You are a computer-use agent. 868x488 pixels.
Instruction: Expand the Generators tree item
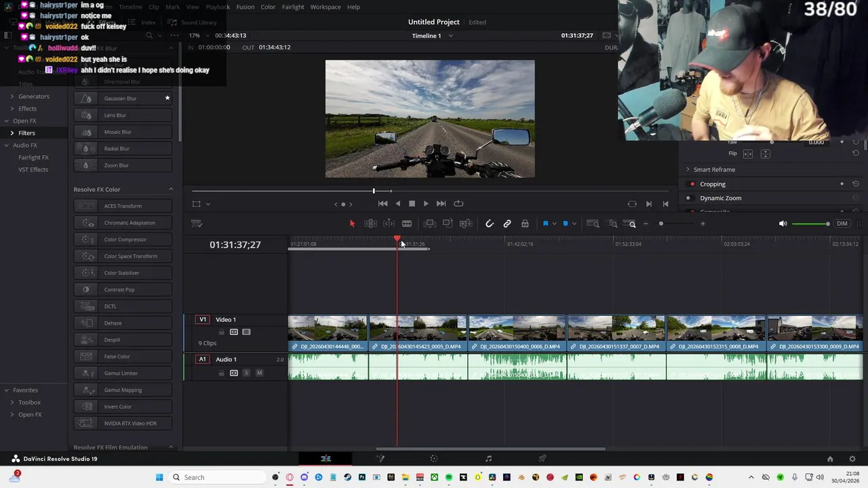[12, 96]
